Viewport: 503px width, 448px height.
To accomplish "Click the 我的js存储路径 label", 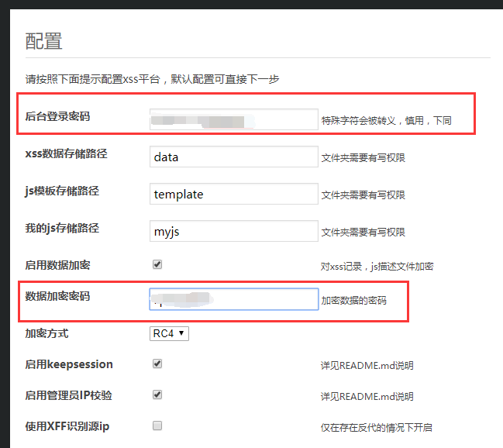I will point(62,228).
